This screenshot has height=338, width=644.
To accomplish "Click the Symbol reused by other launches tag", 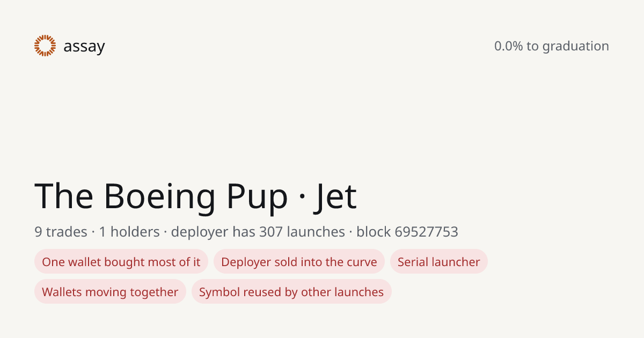I will click(x=291, y=291).
